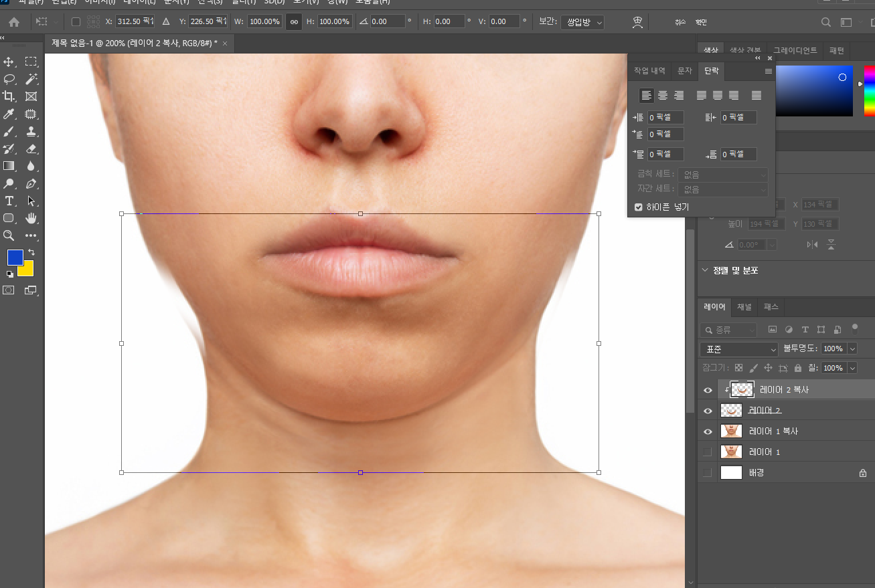
Task: Select the Frame tool
Action: point(31,96)
